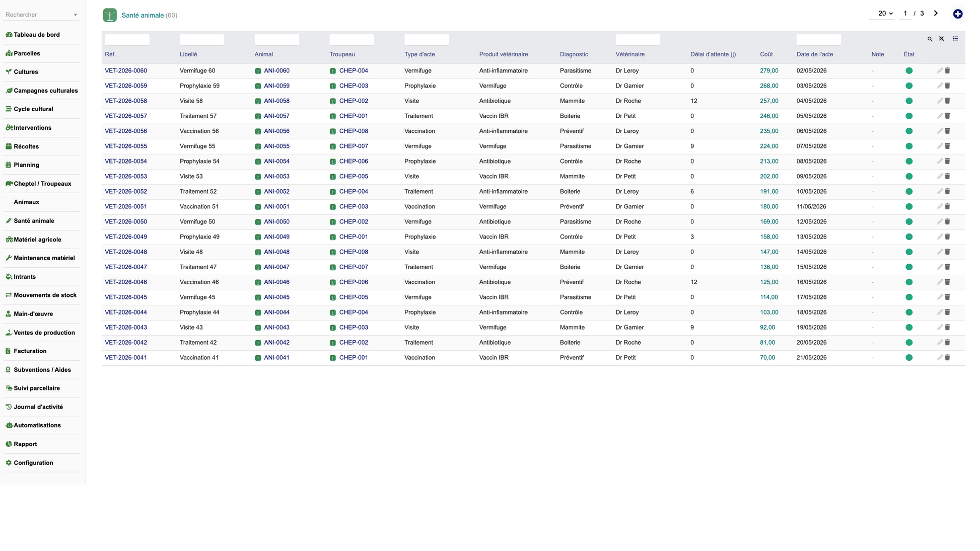Click green status dot for VET-2026-0042
Screen dimensions: 980x551
908,343
